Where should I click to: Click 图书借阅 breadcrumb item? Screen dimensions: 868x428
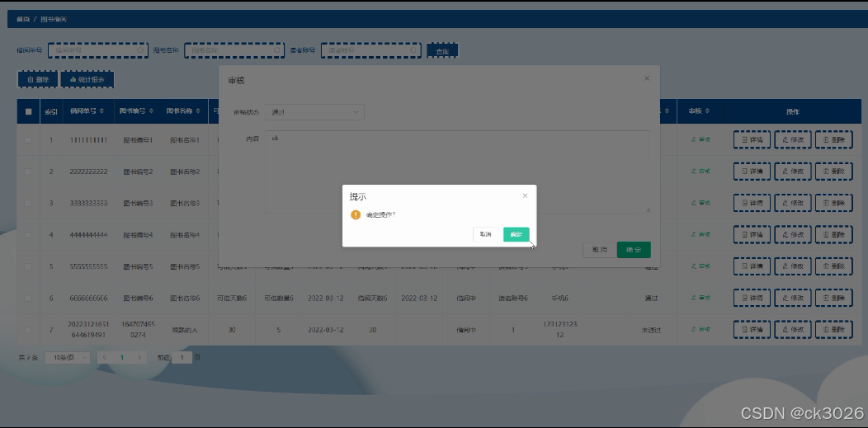[x=54, y=19]
